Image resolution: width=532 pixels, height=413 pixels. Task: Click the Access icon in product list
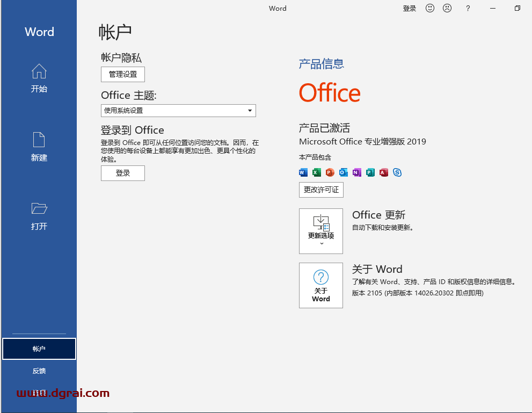tap(384, 172)
